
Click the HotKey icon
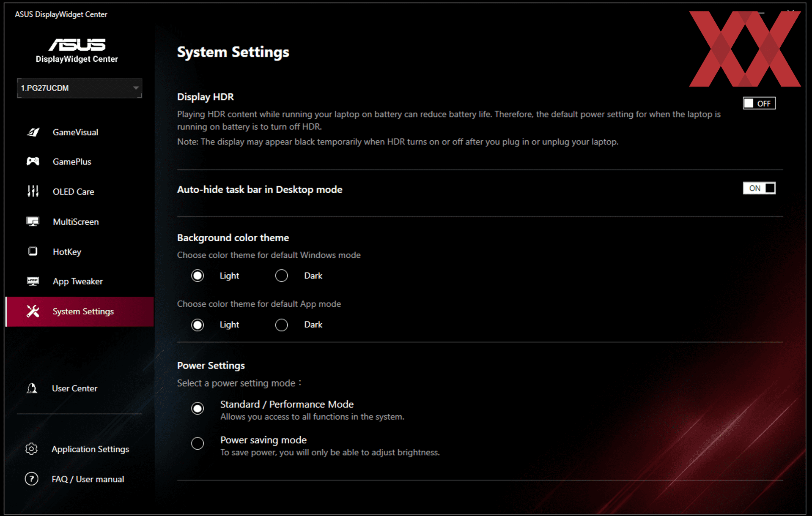33,251
